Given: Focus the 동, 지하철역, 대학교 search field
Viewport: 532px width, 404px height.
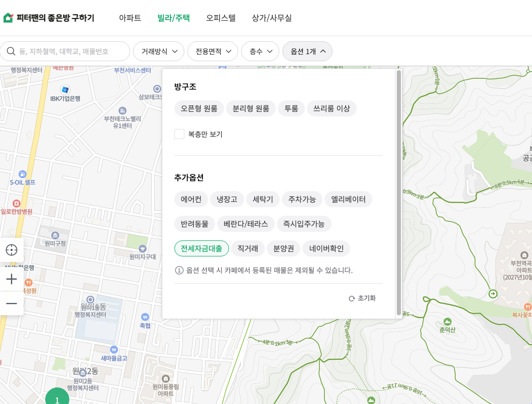Looking at the screenshot, I should [65, 51].
